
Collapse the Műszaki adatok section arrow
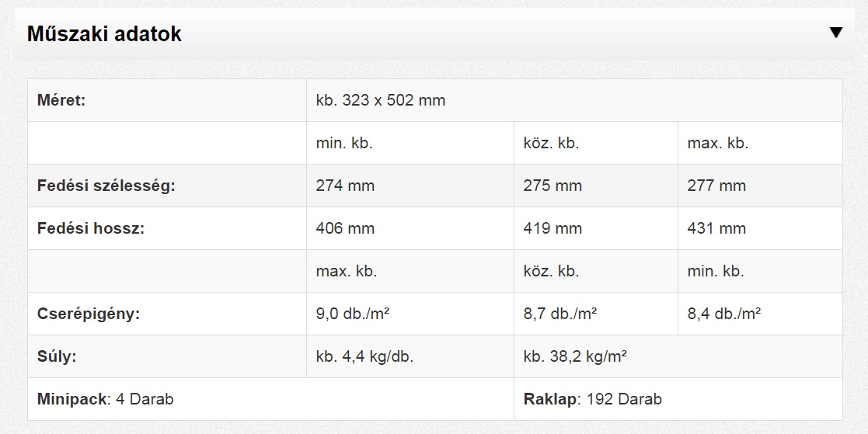835,33
